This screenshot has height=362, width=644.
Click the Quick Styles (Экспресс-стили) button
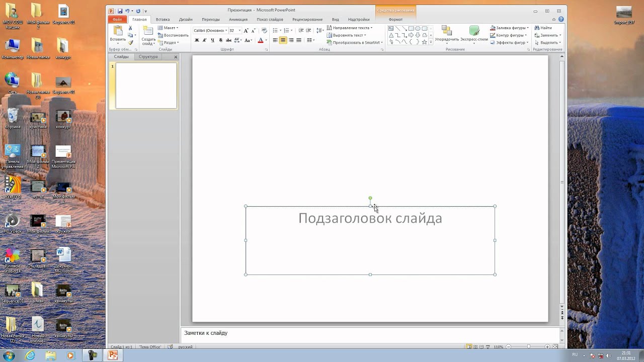474,34
